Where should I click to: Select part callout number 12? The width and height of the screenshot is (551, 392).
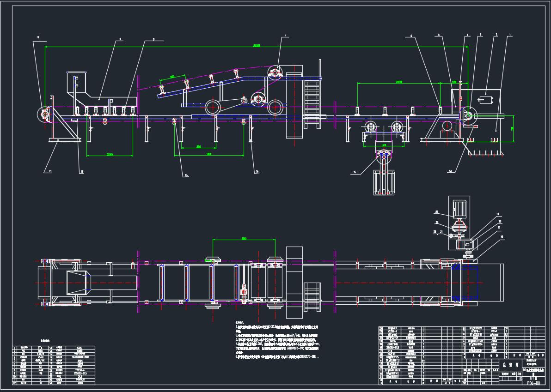(81, 171)
